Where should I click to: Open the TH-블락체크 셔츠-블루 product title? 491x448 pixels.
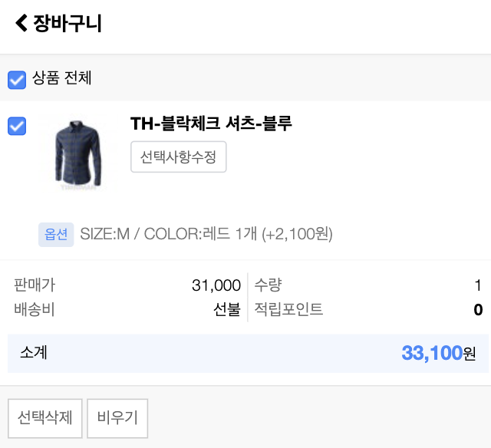(211, 124)
